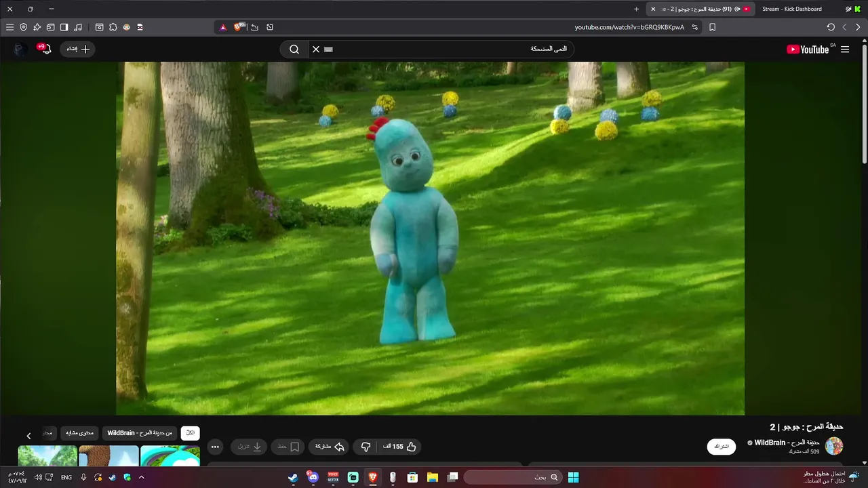This screenshot has height=488, width=868.
Task: Click the video title حديقة المرح : جوجو | 2
Action: click(x=806, y=426)
